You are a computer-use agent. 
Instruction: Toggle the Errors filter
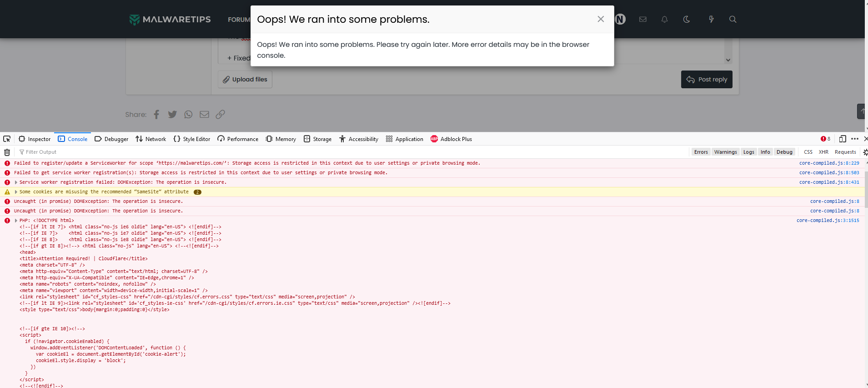(x=701, y=152)
